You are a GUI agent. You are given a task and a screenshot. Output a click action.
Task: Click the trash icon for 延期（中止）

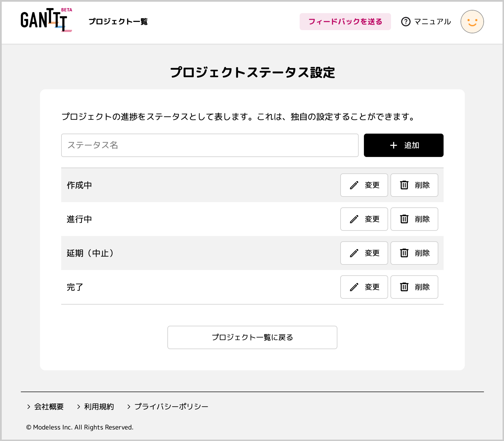pos(404,253)
